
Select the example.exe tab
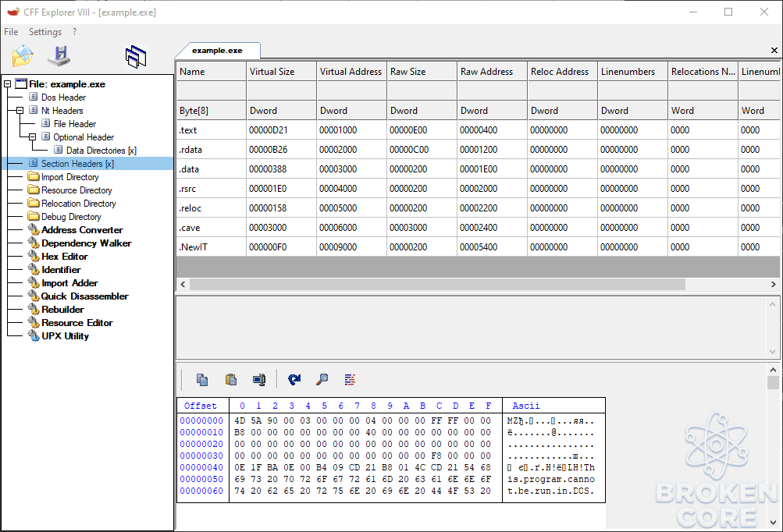pos(217,51)
